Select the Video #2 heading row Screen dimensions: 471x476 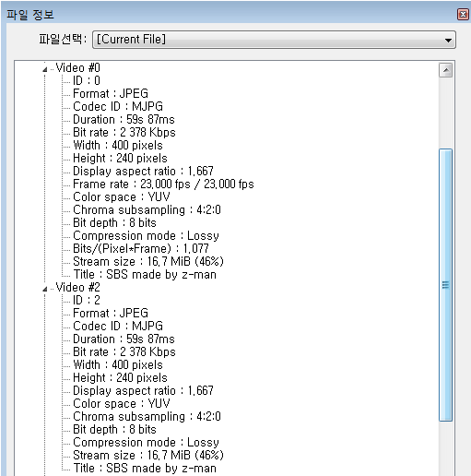tap(78, 287)
